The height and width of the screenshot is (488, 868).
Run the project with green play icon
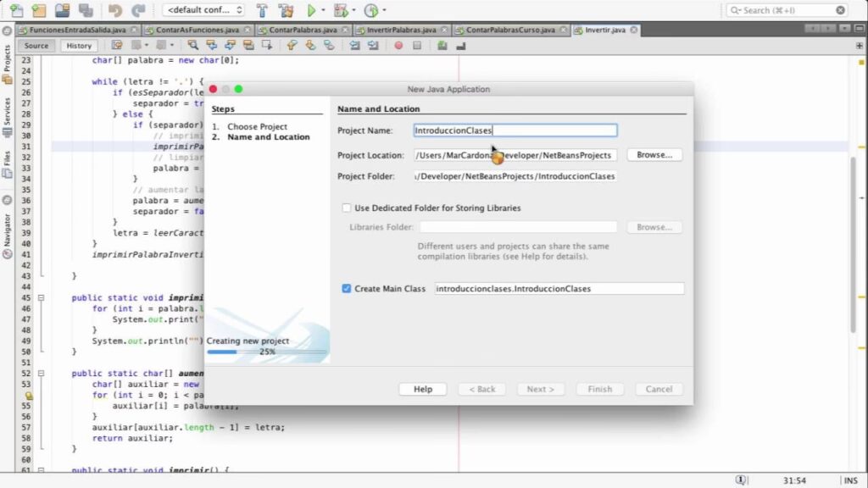click(x=311, y=11)
